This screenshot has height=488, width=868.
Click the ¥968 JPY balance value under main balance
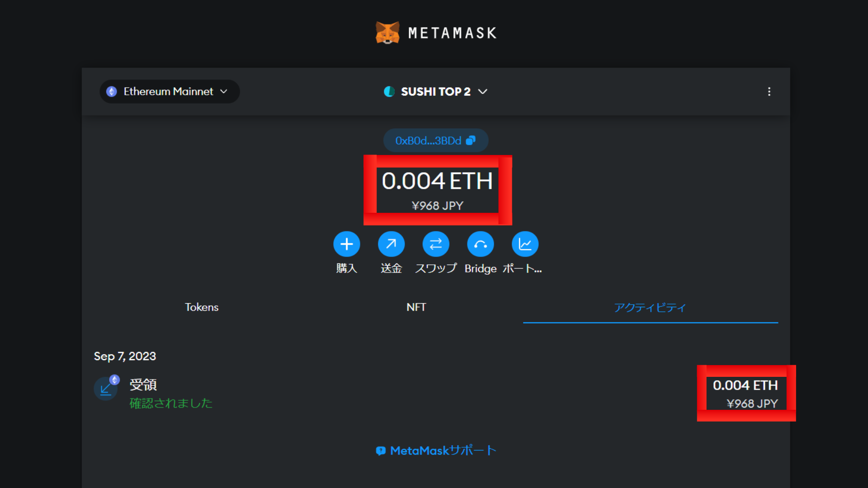437,206
